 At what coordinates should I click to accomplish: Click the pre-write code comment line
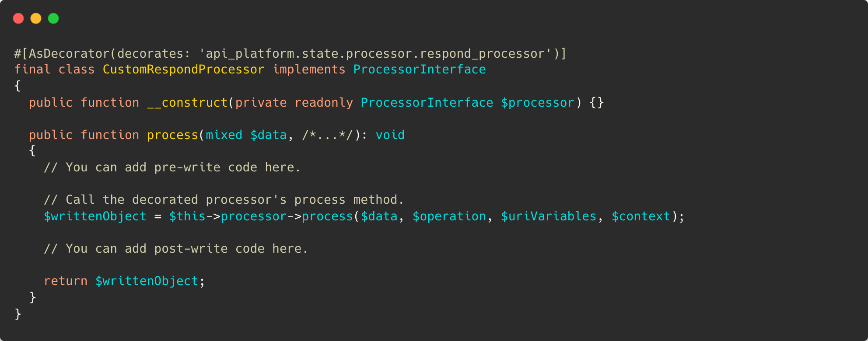click(x=172, y=167)
